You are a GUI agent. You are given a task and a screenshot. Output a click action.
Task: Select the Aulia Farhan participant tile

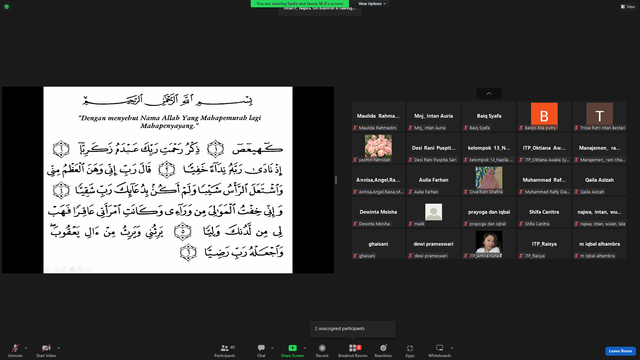(x=433, y=180)
